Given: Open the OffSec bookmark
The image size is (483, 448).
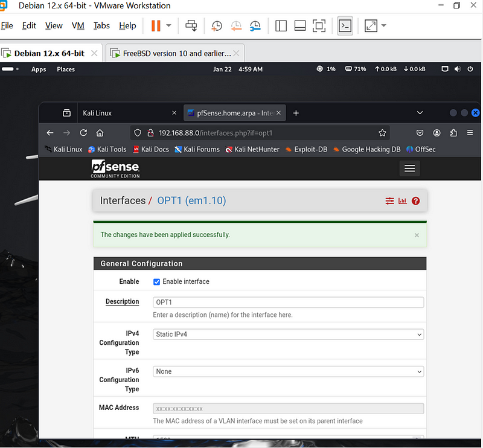Looking at the screenshot, I should click(421, 150).
